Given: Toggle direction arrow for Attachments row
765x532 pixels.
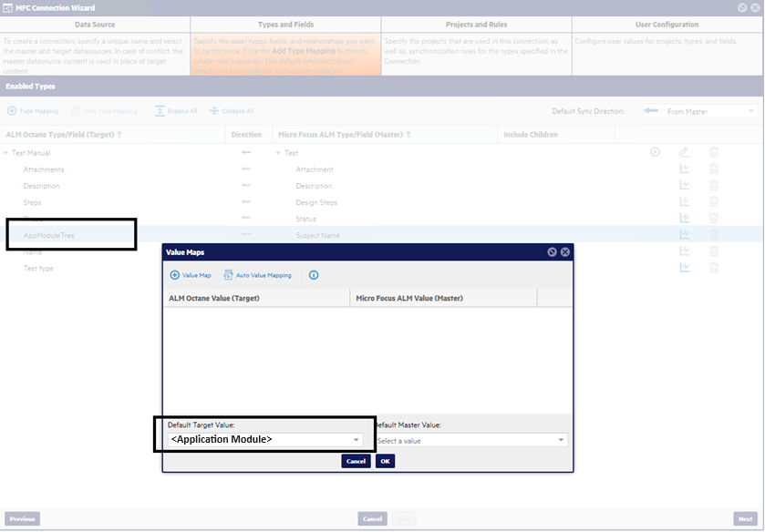Looking at the screenshot, I should [x=246, y=169].
